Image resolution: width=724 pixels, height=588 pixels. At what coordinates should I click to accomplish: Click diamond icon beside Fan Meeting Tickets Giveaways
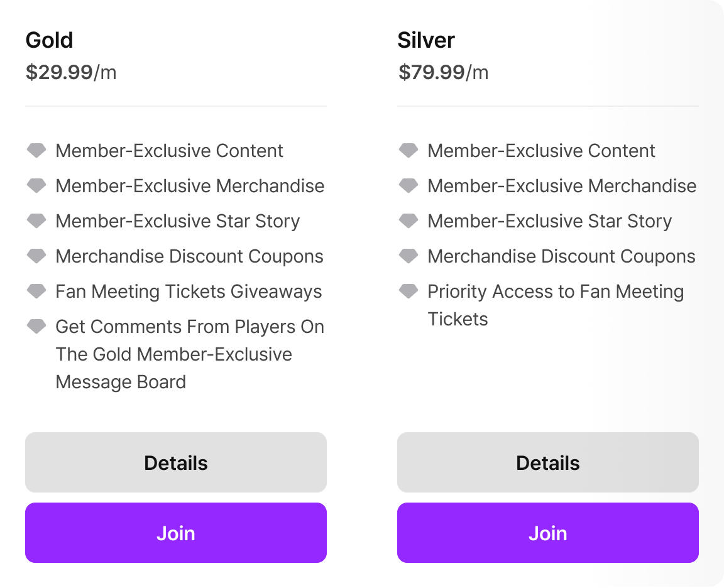click(x=36, y=291)
